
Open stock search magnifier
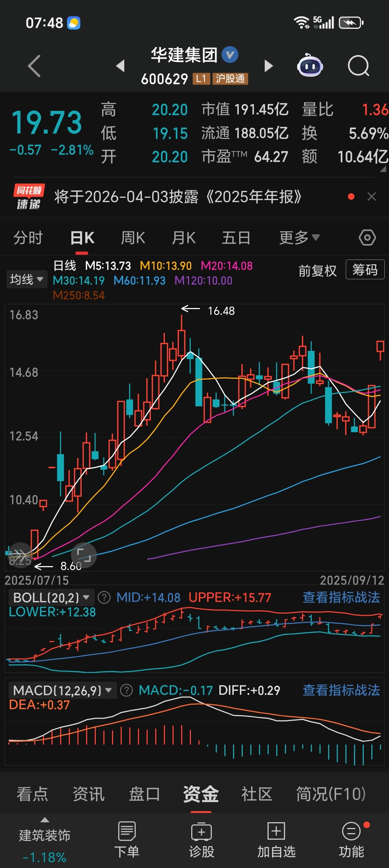coord(359,66)
